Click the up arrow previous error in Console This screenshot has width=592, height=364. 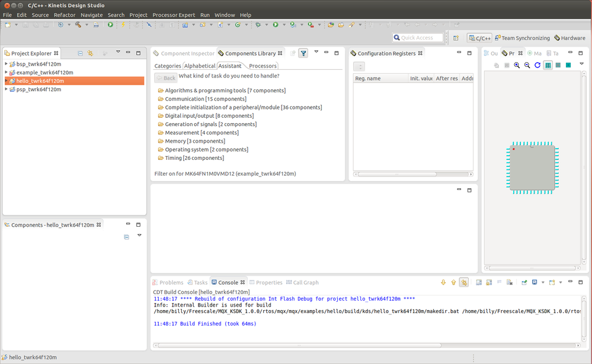[x=453, y=282]
